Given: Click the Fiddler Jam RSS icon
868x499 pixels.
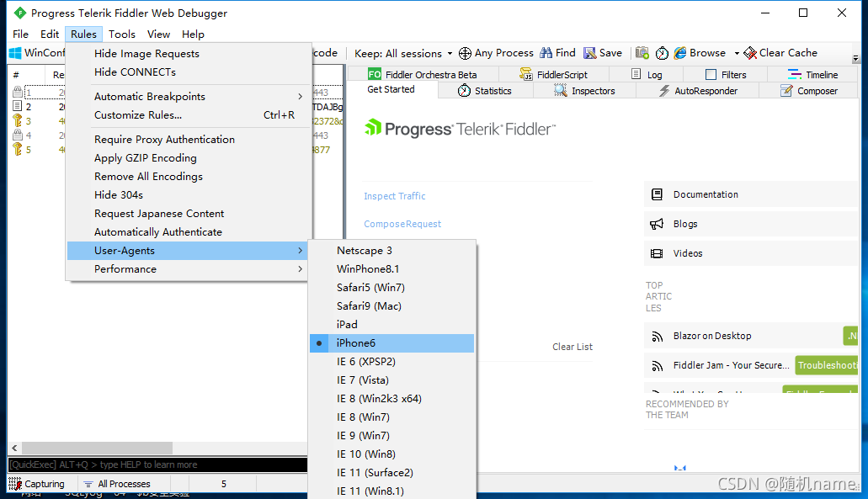Looking at the screenshot, I should point(657,366).
